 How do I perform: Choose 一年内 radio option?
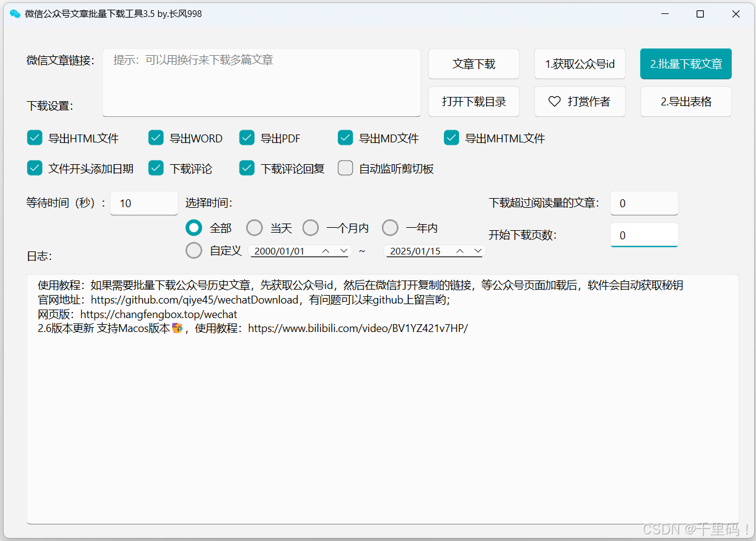(x=390, y=228)
